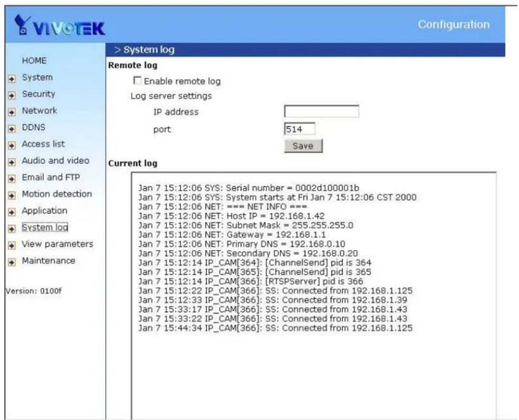
Task: Open the Application settings page
Action: click(44, 210)
